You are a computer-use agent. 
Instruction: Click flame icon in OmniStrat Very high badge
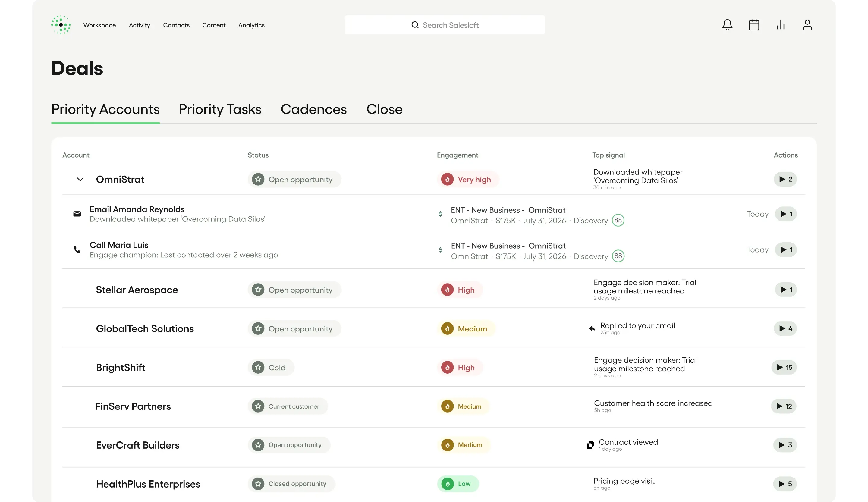(x=447, y=179)
